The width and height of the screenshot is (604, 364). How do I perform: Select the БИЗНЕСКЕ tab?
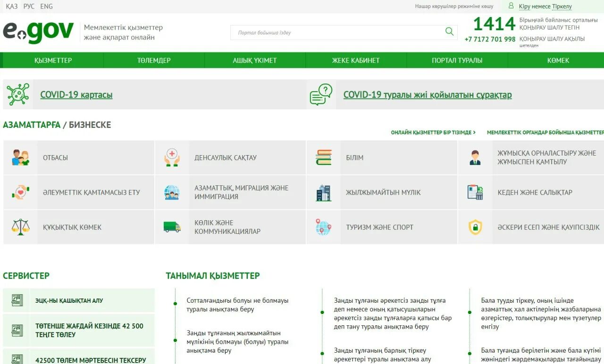(90, 125)
